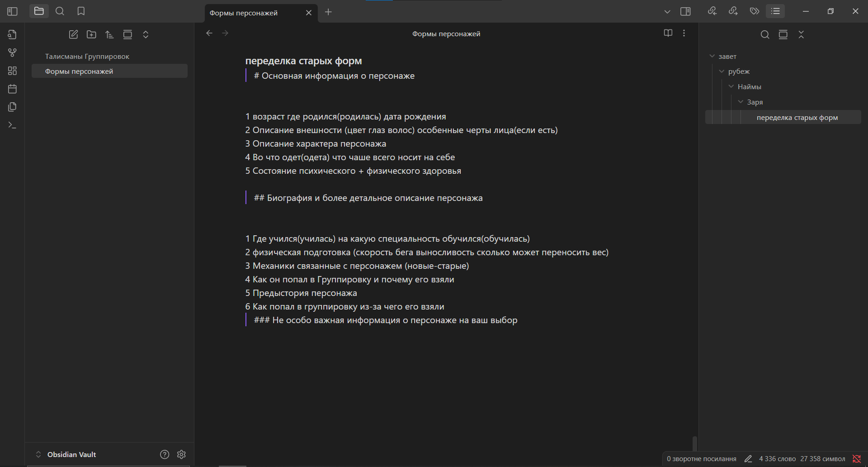The height and width of the screenshot is (467, 868).
Task: Collapse all outline headings icon
Action: pos(801,34)
